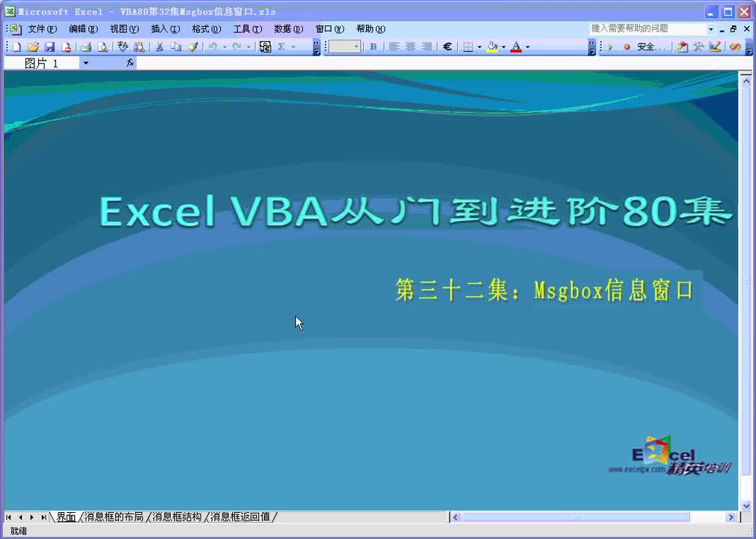Apply Euro currency style
The width and height of the screenshot is (756, 539).
[448, 46]
